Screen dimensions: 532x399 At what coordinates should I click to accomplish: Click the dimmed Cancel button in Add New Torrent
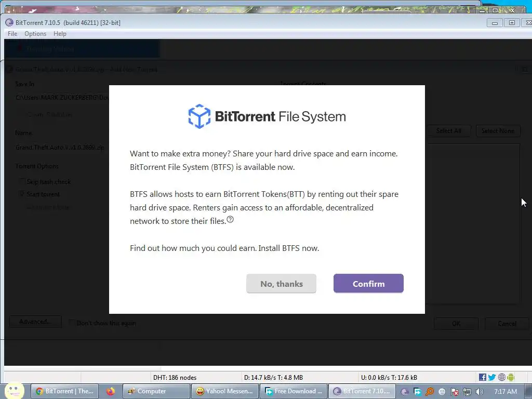[x=507, y=323]
